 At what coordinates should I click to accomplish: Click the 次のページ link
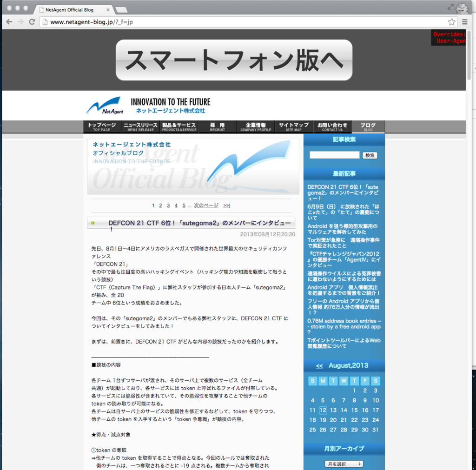[206, 205]
